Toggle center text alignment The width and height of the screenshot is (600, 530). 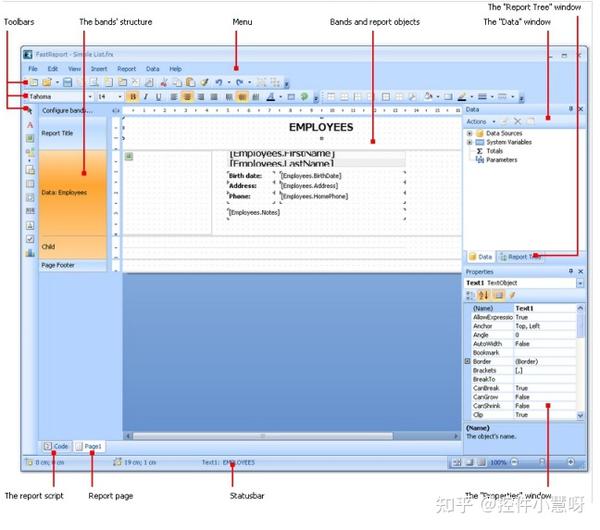187,97
